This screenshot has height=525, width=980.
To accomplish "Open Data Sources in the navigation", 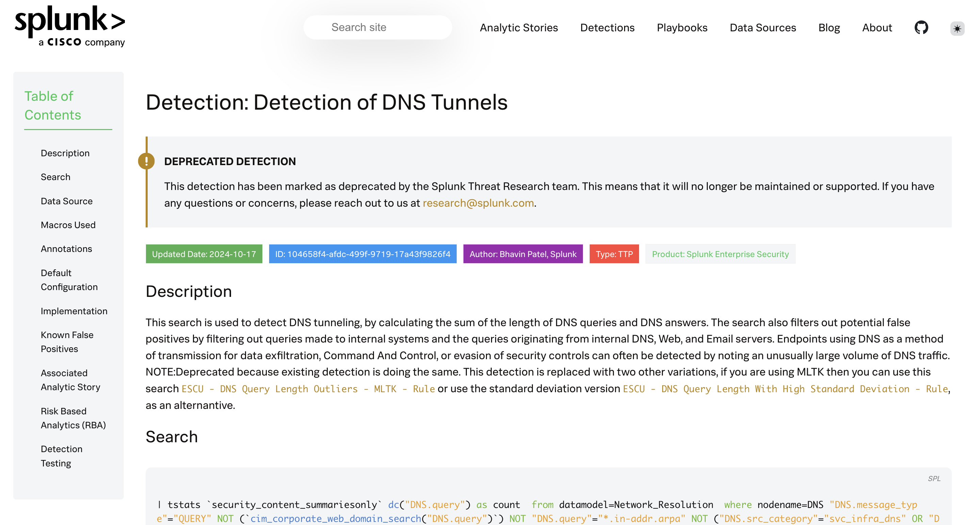I will (762, 28).
